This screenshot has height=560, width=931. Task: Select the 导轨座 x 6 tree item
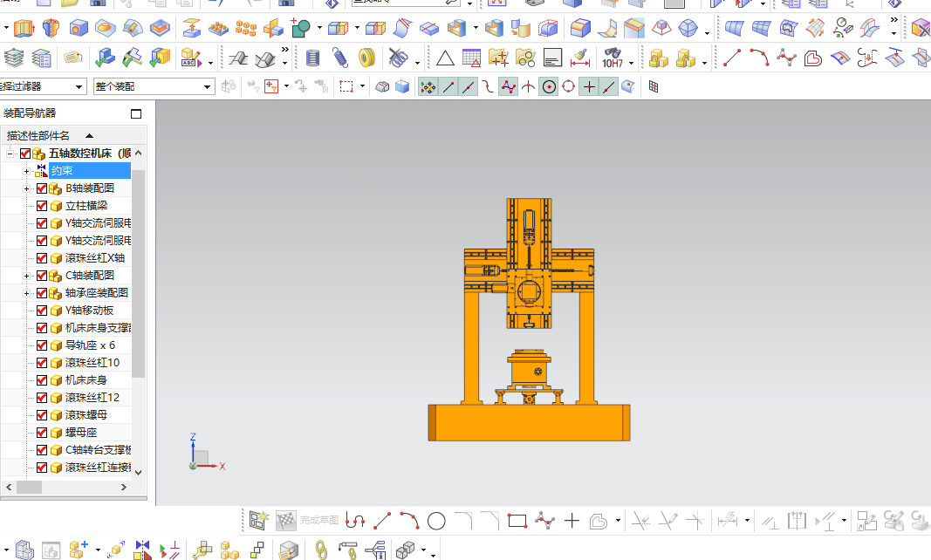[x=90, y=345]
